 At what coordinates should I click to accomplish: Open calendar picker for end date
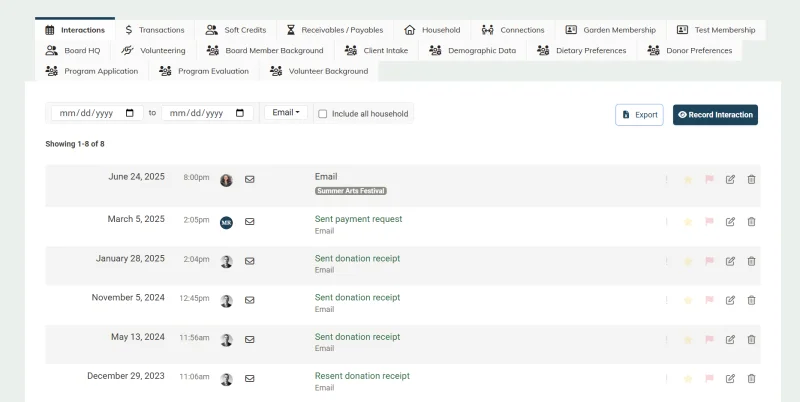click(x=240, y=113)
